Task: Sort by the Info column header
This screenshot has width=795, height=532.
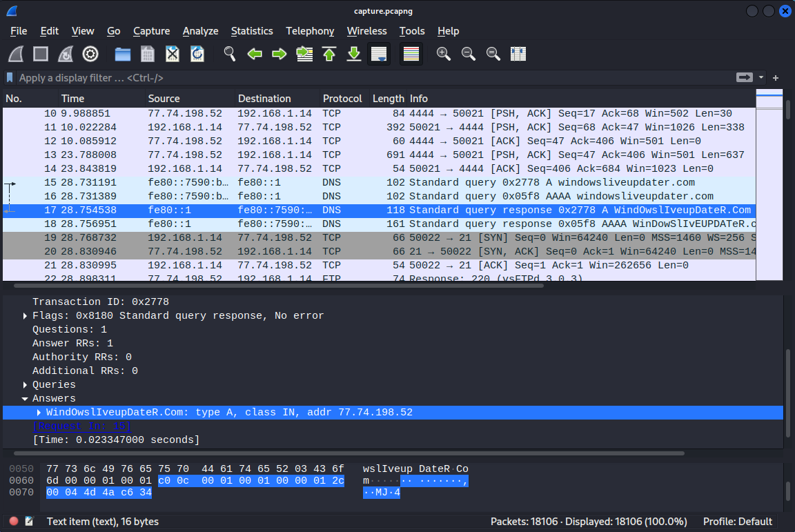Action: pos(581,99)
